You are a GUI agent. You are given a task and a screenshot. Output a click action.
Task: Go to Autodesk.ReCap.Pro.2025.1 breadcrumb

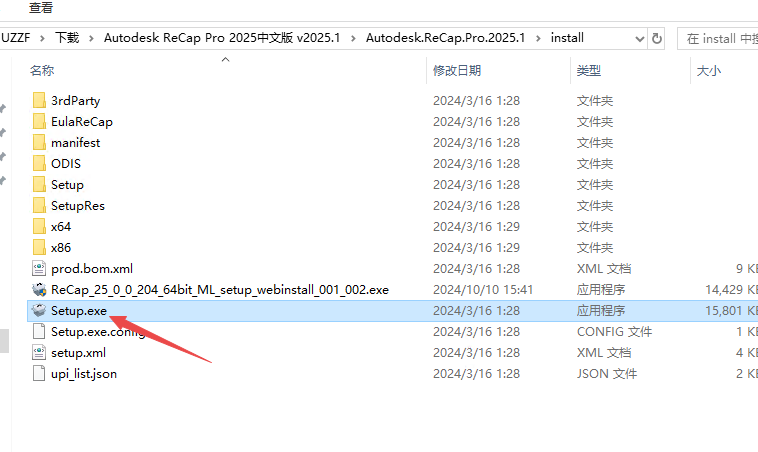448,38
